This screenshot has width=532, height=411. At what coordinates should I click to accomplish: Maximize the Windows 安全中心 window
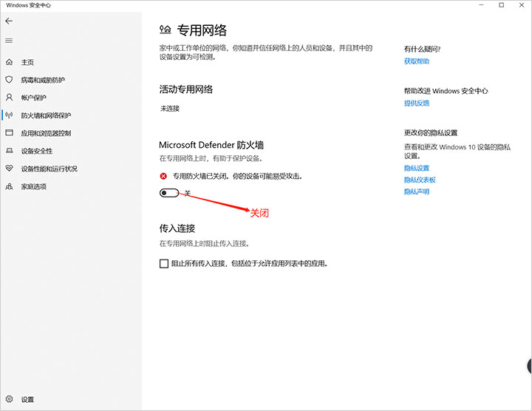tap(502, 5)
